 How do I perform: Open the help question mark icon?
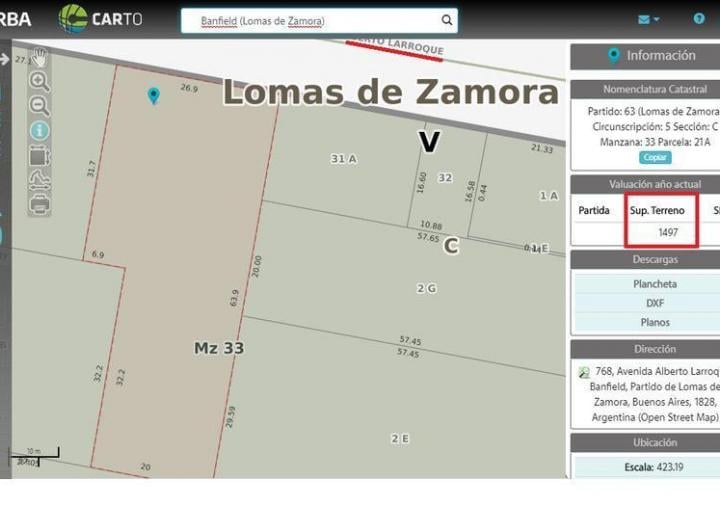(699, 18)
